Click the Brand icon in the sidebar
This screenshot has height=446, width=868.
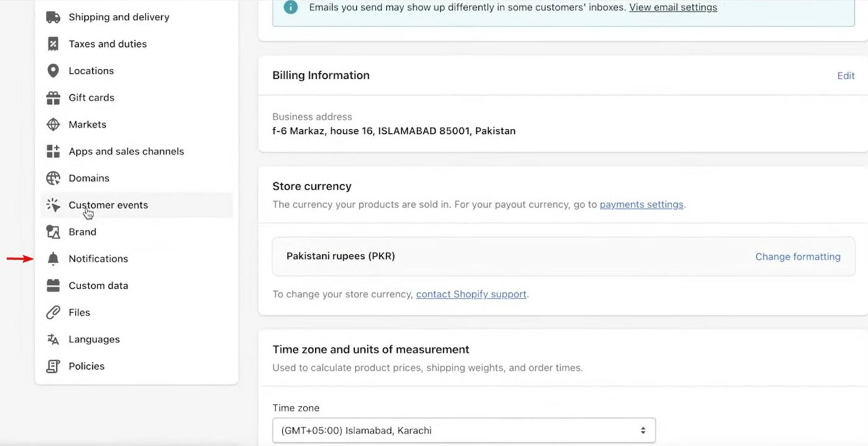click(x=54, y=232)
